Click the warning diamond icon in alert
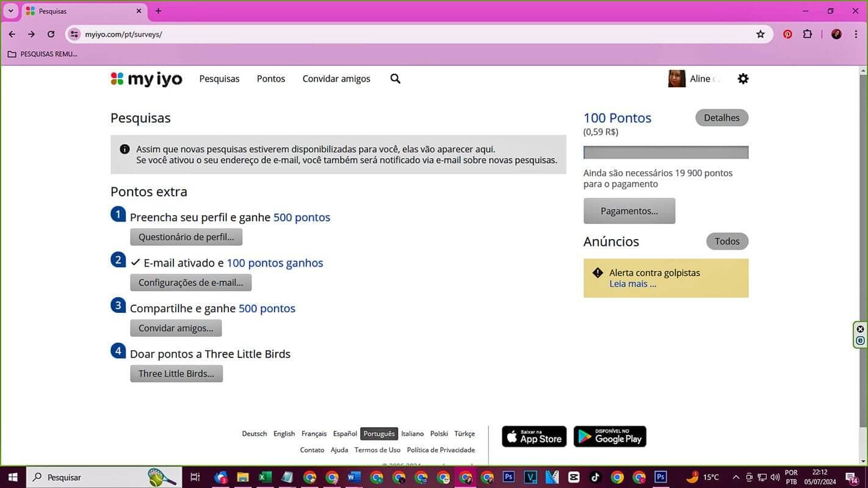The height and width of the screenshot is (488, 868). tap(598, 273)
